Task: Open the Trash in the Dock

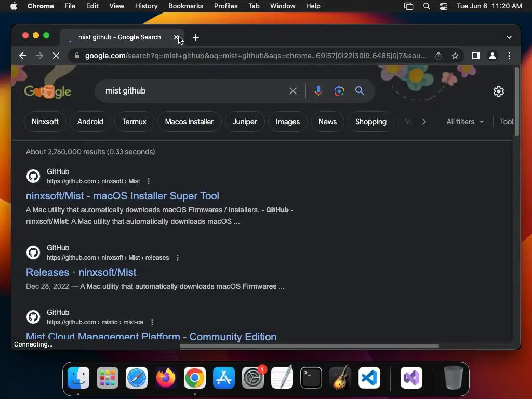Action: click(453, 378)
